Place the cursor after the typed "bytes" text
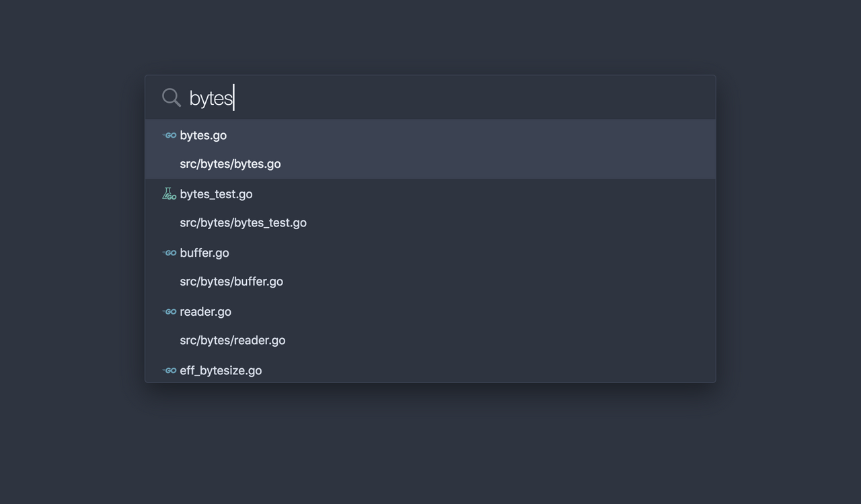This screenshot has height=504, width=861. tap(234, 98)
